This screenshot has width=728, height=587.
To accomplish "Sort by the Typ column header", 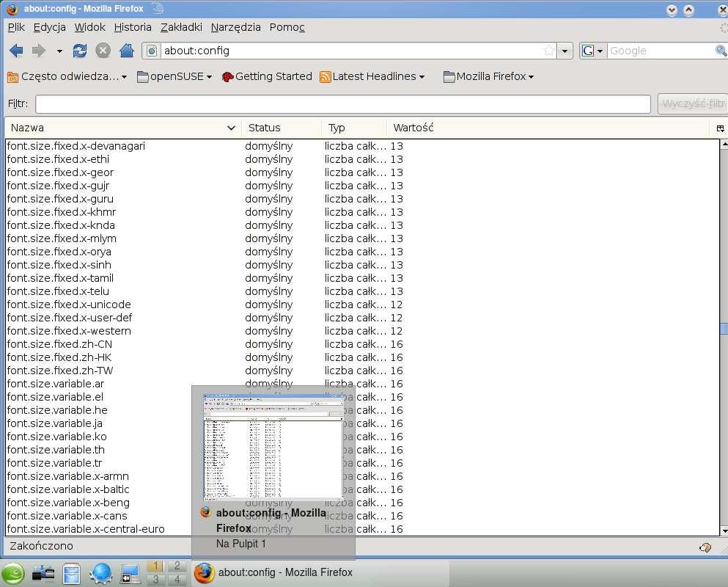I will tap(353, 128).
